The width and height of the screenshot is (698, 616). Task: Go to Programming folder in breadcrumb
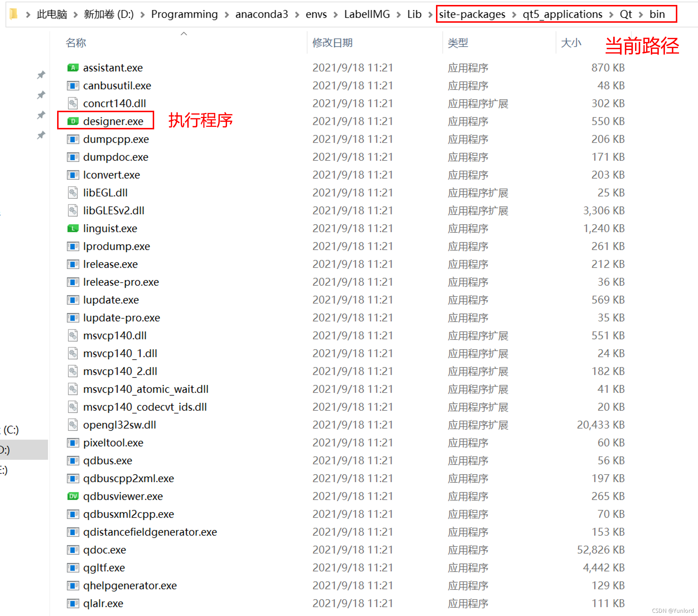(x=184, y=14)
